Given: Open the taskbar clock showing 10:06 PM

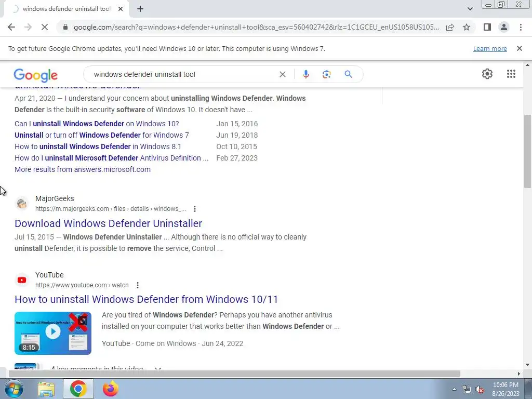Looking at the screenshot, I should pyautogui.click(x=506, y=389).
